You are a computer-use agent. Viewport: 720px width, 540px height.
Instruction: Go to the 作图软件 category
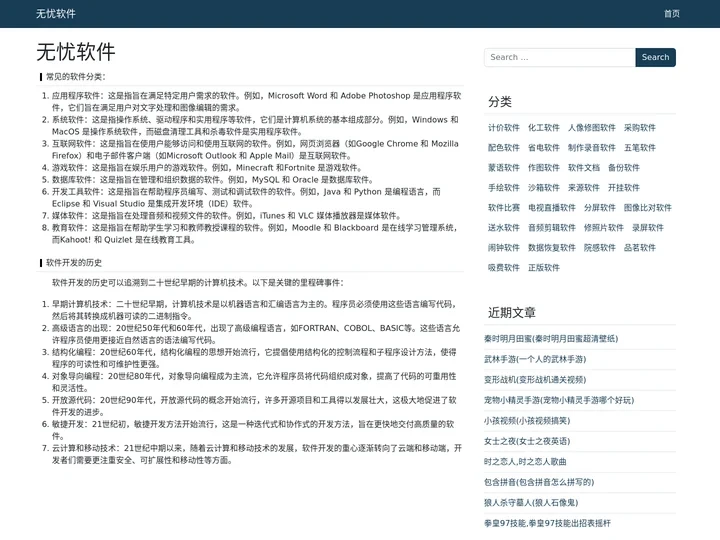tap(544, 168)
